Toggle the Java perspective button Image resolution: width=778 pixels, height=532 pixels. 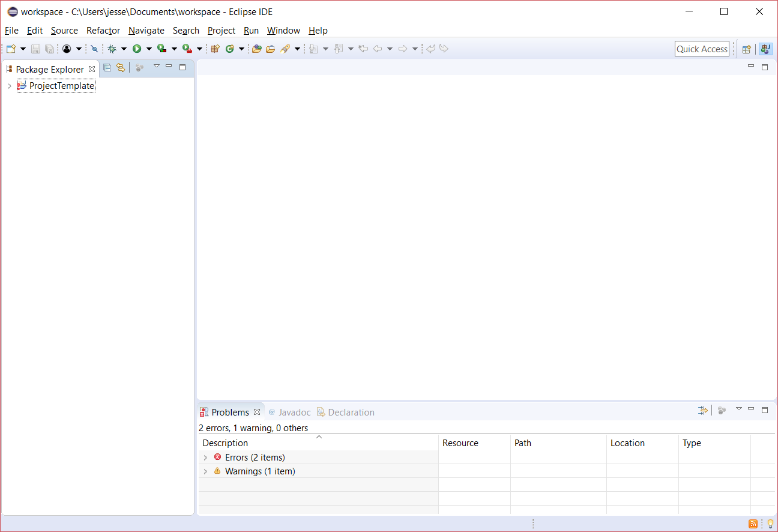pyautogui.click(x=765, y=49)
